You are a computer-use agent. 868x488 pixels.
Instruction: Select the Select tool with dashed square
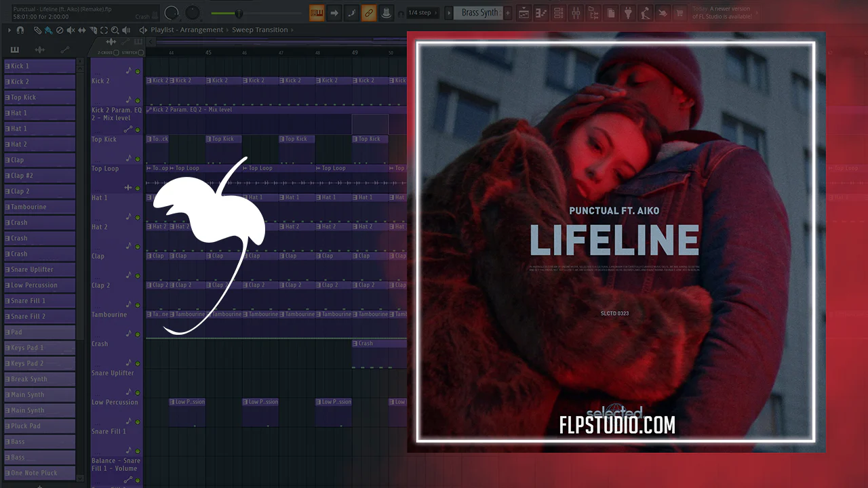tap(104, 30)
